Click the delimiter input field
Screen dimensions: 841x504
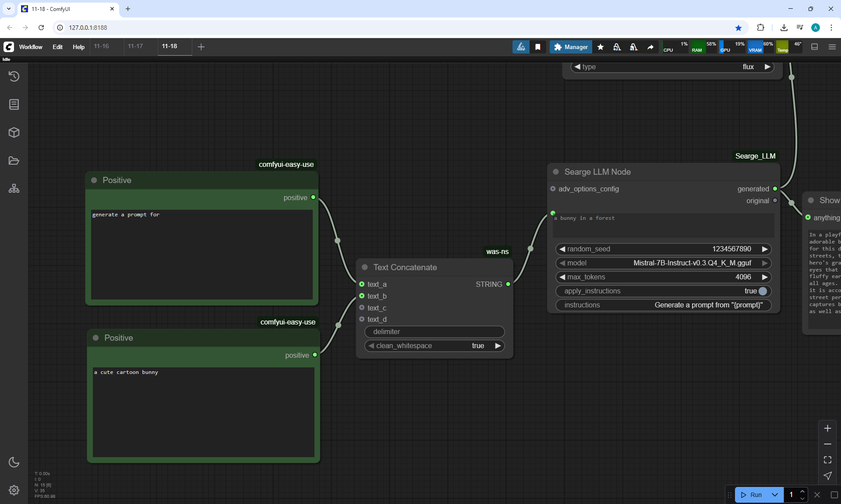point(434,332)
